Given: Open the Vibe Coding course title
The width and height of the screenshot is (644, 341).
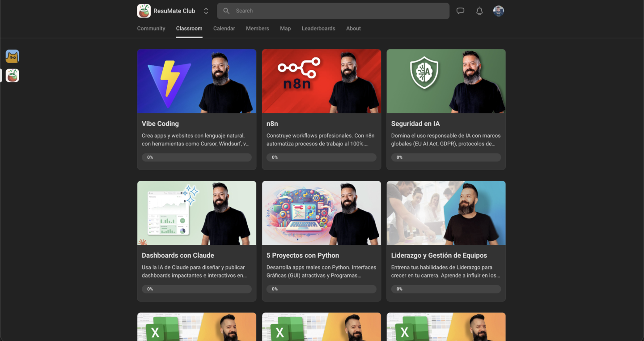Looking at the screenshot, I should (160, 124).
